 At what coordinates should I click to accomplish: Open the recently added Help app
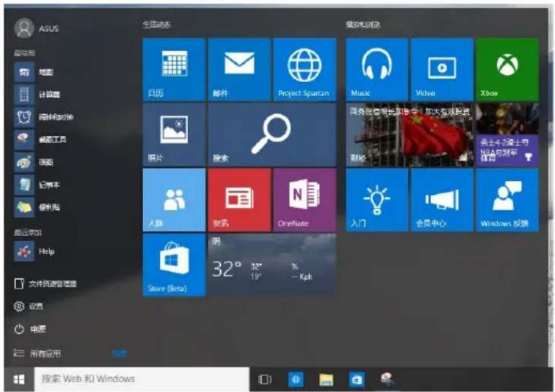coord(34,252)
